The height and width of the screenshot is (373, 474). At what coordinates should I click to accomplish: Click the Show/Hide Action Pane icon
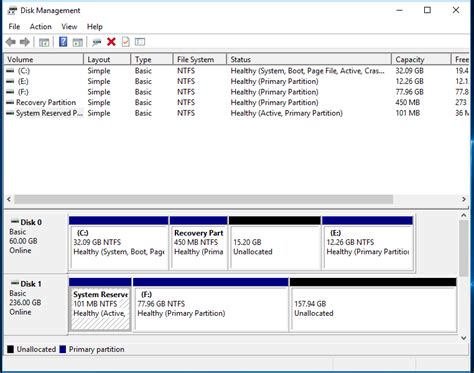(x=78, y=42)
